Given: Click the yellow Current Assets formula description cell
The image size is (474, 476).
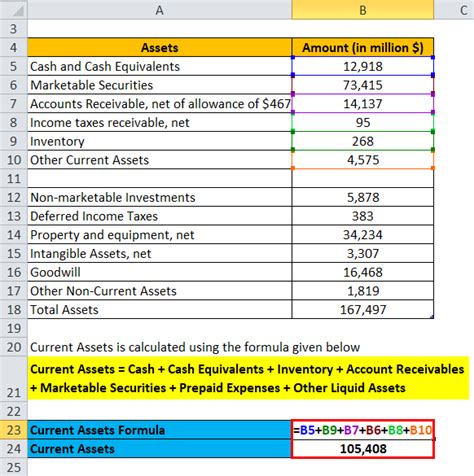Looking at the screenshot, I should [x=248, y=378].
